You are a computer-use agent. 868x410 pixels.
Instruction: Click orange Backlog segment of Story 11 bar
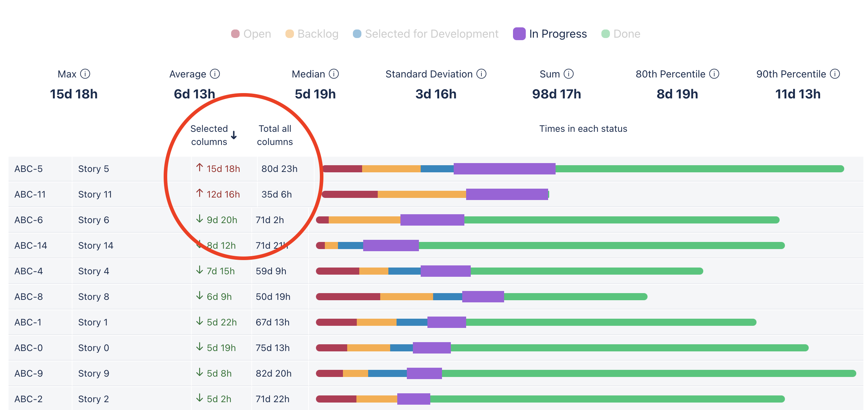422,194
